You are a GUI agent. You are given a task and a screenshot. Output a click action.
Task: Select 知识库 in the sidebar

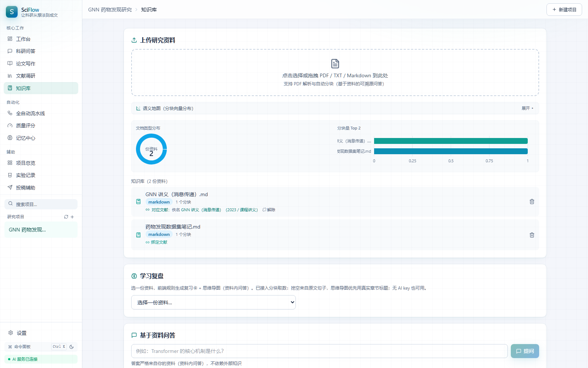point(41,88)
